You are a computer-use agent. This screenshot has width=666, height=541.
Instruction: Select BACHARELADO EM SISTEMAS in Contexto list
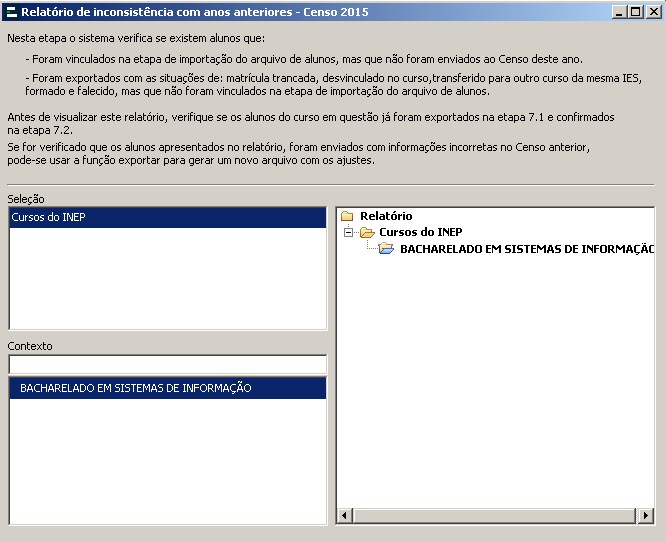[135, 388]
